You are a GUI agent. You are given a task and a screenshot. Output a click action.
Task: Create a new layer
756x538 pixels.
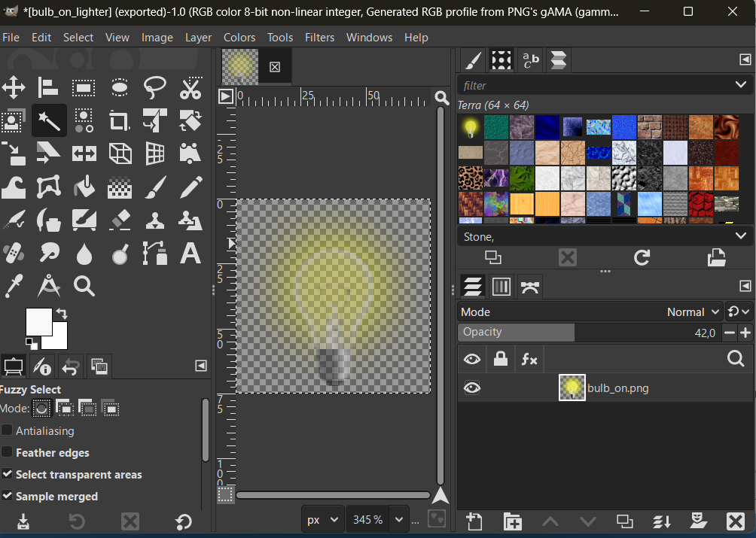(474, 521)
